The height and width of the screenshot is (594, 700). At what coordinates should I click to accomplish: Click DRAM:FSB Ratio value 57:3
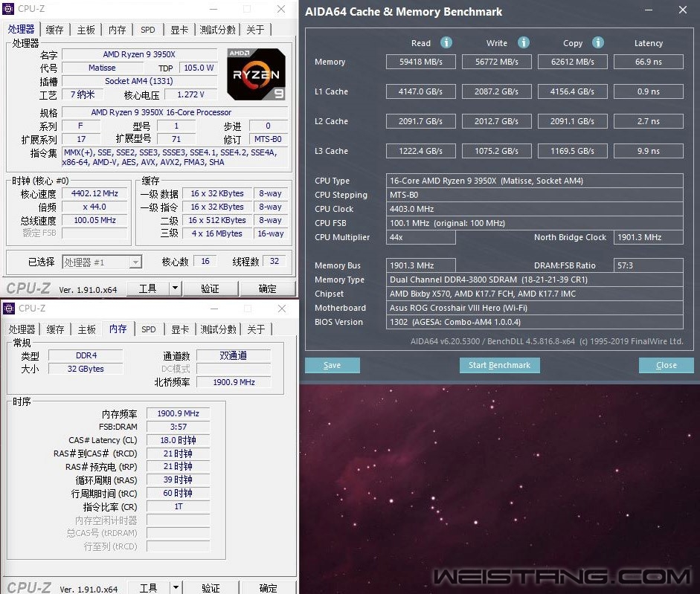pos(648,265)
